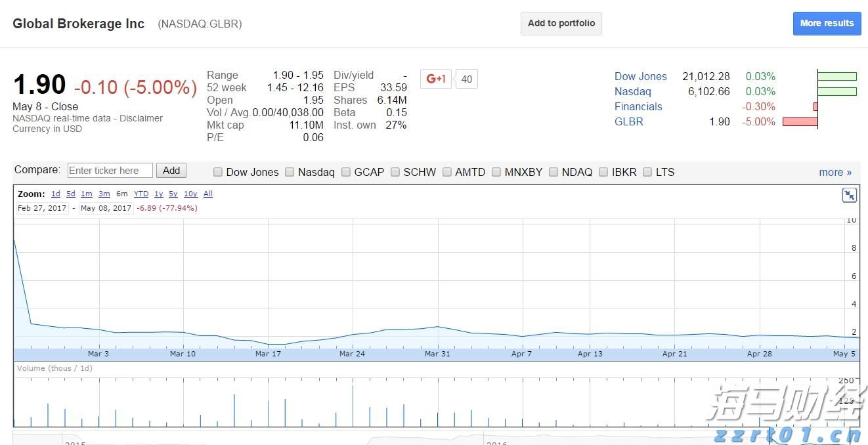This screenshot has height=445, width=868.
Task: Open More results
Action: click(x=826, y=23)
